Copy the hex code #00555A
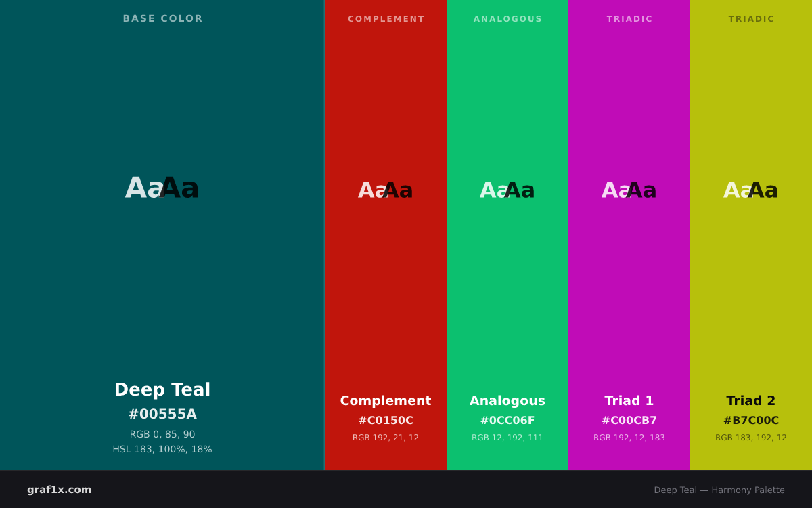812x508 pixels. coord(162,414)
